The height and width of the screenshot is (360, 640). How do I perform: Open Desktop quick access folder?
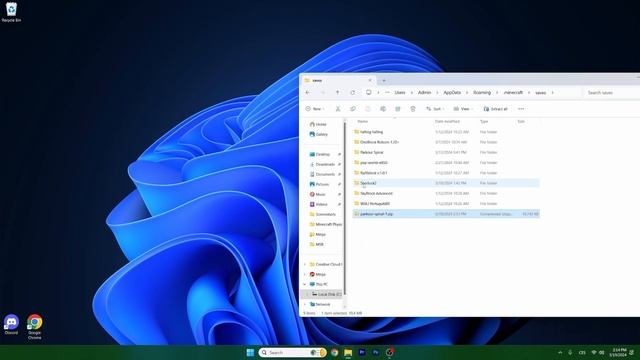[x=320, y=154]
